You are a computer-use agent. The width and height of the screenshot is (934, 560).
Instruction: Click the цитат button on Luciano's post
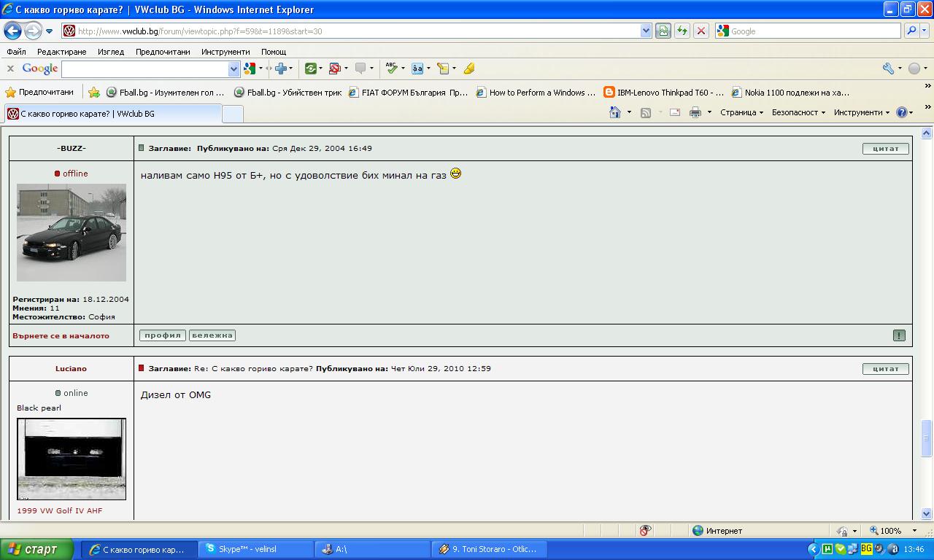click(885, 368)
